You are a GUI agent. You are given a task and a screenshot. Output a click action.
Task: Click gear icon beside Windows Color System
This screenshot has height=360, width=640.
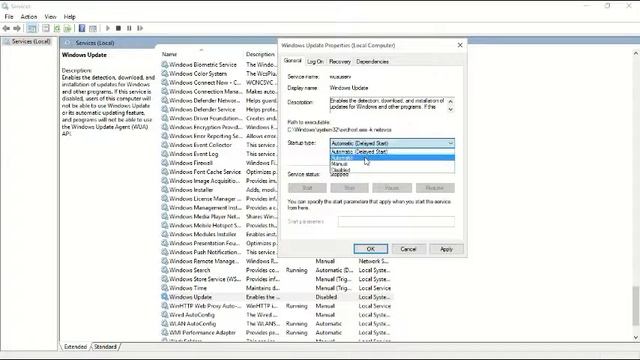pos(164,73)
